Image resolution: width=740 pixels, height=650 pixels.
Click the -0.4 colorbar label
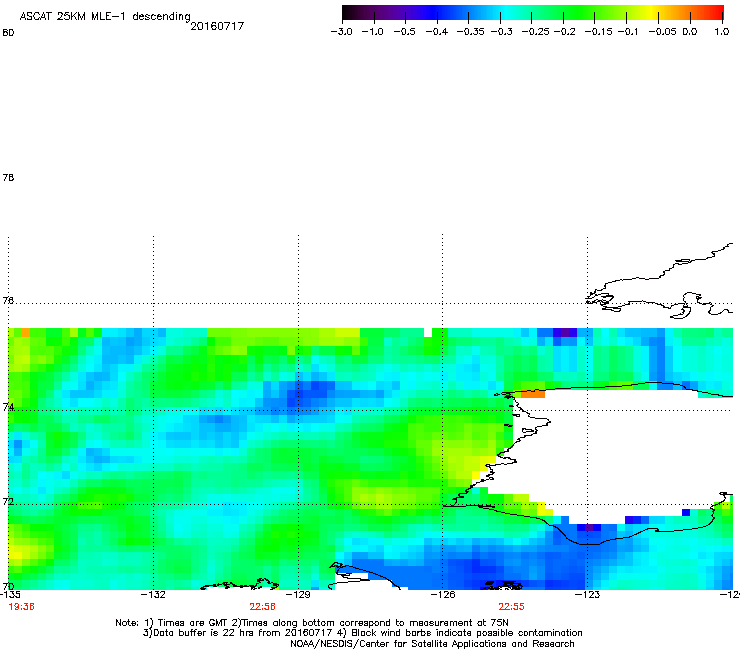tap(437, 32)
